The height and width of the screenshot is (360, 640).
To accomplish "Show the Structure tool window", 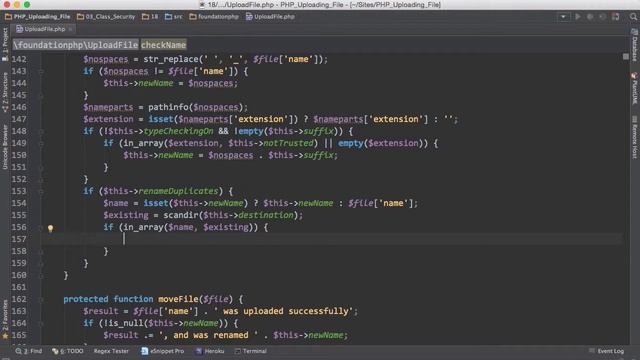I will click(5, 92).
